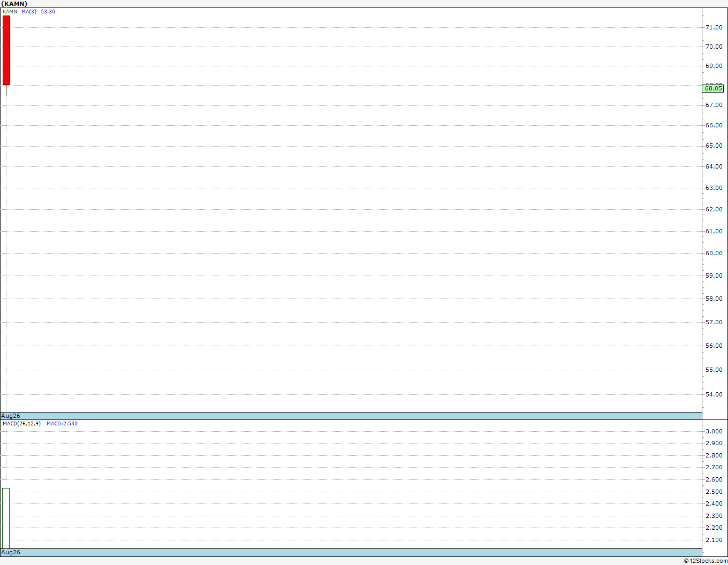
Task: Click the 53.30 moving average value
Action: pyautogui.click(x=48, y=12)
